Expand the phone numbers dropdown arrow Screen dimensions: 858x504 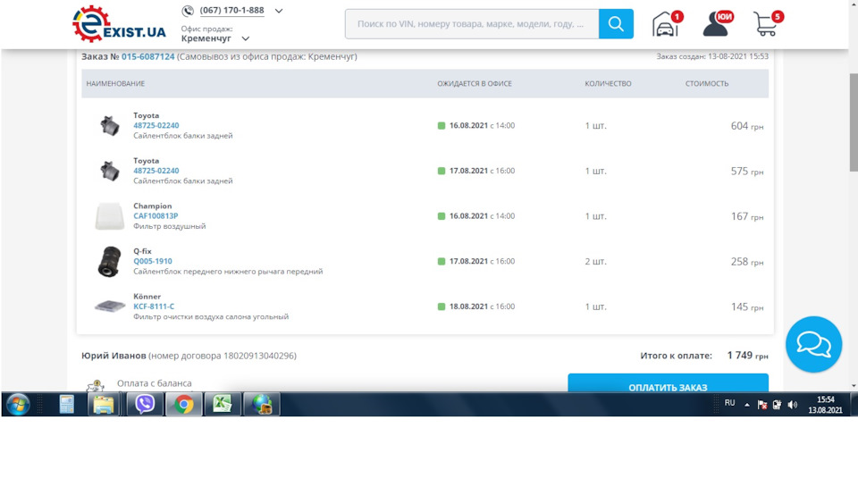click(x=279, y=11)
